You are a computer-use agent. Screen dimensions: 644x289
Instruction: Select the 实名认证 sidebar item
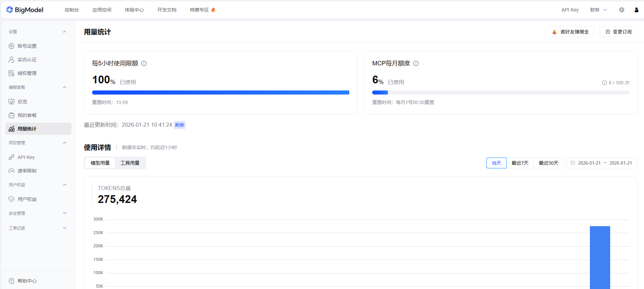tap(27, 60)
